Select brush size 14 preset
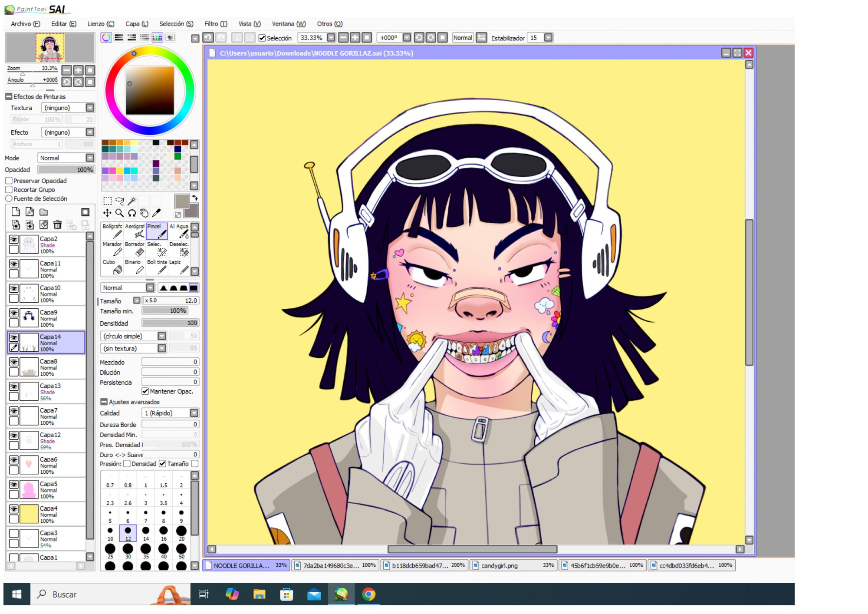This screenshot has height=614, width=868. click(x=146, y=533)
